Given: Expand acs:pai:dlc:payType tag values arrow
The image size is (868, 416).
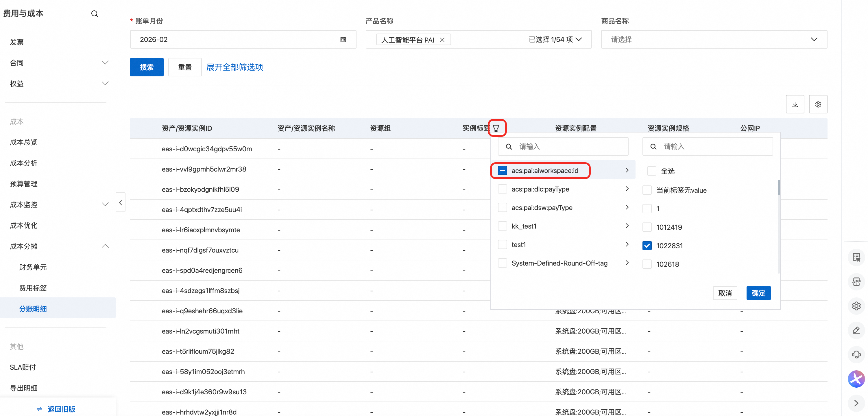Looking at the screenshot, I should click(x=627, y=189).
